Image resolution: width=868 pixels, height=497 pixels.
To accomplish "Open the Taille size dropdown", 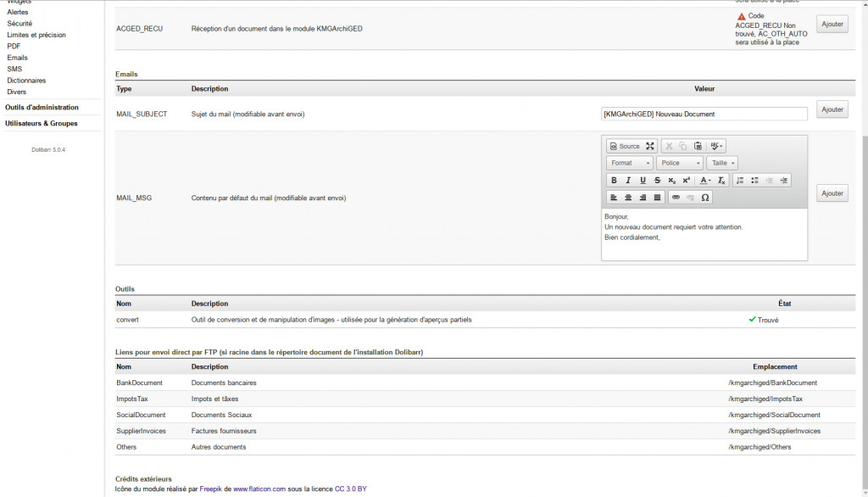I will [x=722, y=163].
